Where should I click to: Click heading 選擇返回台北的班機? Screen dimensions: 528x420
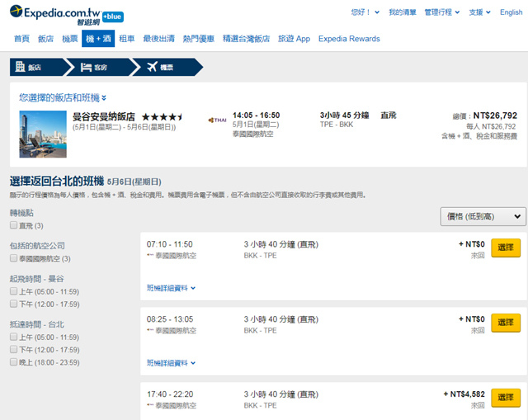click(57, 182)
